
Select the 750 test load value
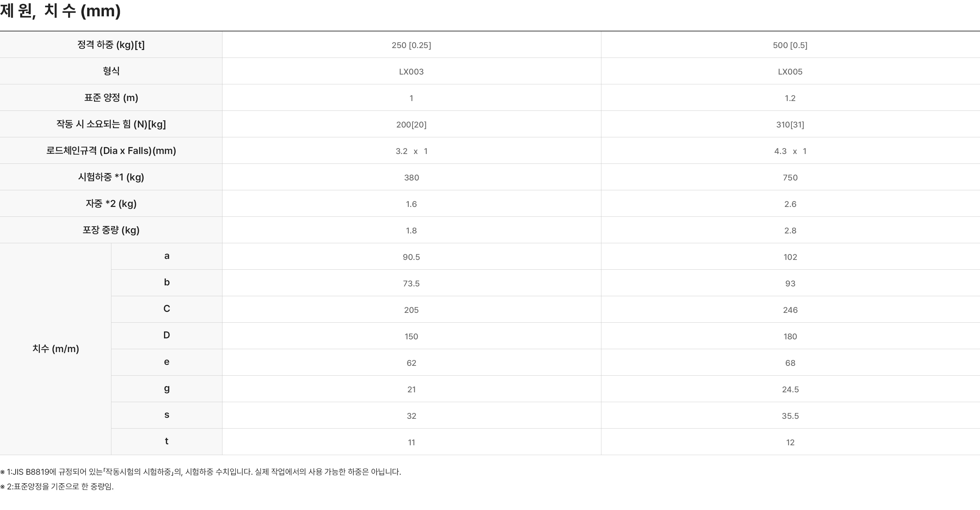[x=790, y=178]
